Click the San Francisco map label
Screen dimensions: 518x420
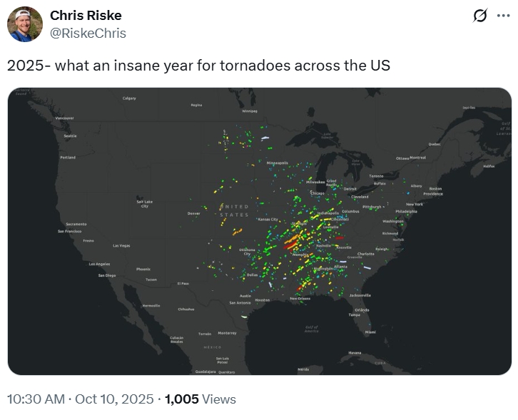70,231
